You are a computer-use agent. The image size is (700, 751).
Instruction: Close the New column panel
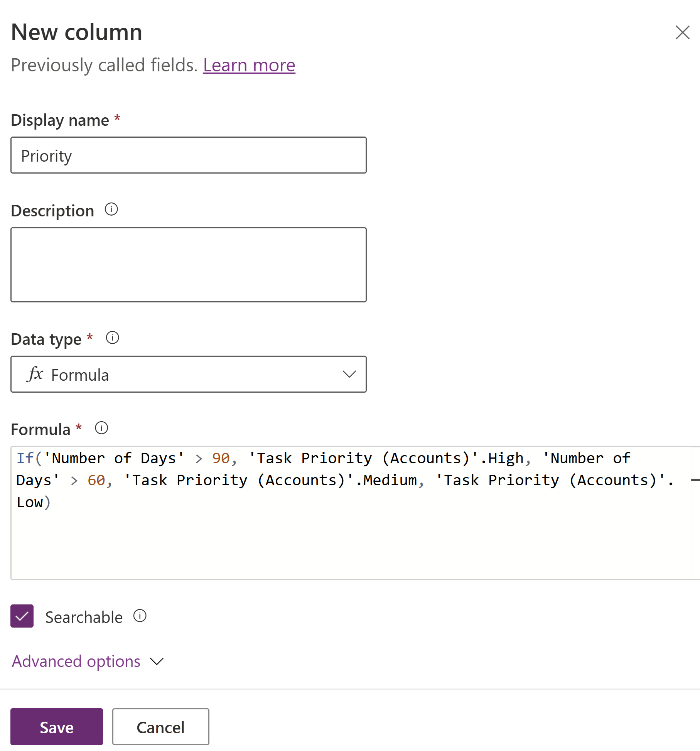click(682, 33)
